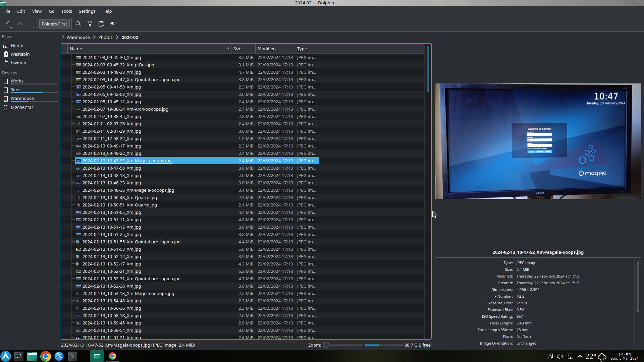Sort files by the Size column
The width and height of the screenshot is (644, 362).
(237, 49)
